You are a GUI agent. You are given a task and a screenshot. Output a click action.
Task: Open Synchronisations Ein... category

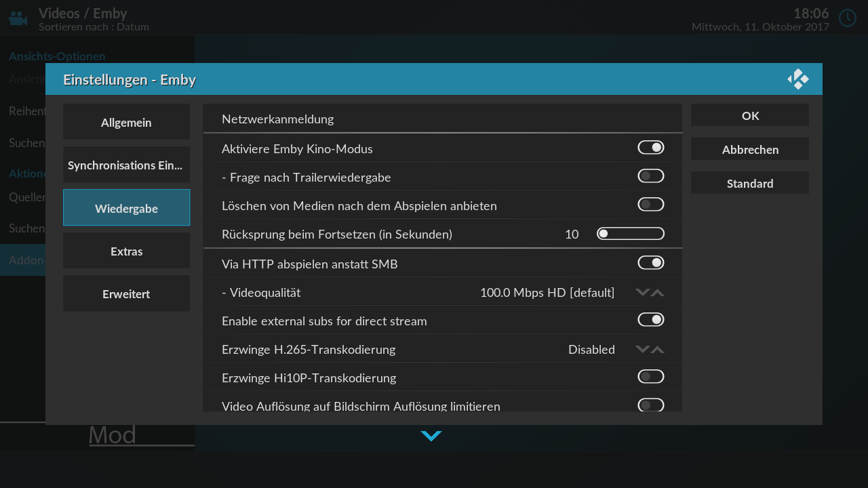[126, 165]
